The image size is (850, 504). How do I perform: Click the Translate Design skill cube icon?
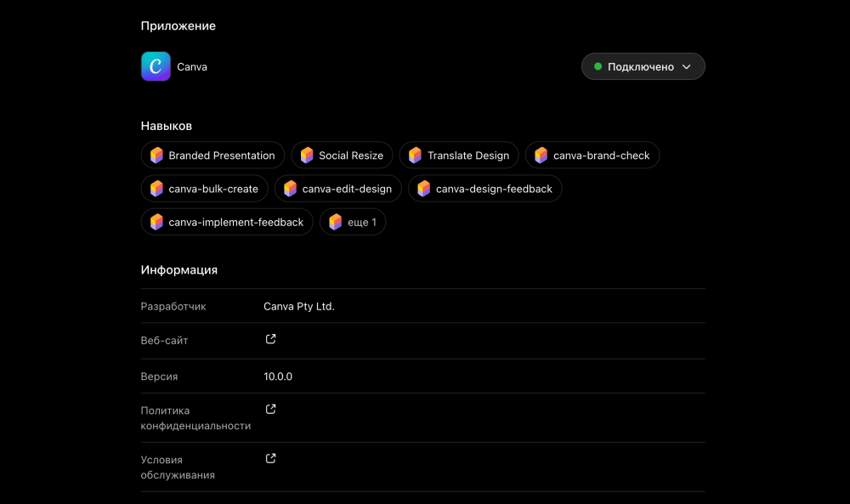[x=416, y=156]
